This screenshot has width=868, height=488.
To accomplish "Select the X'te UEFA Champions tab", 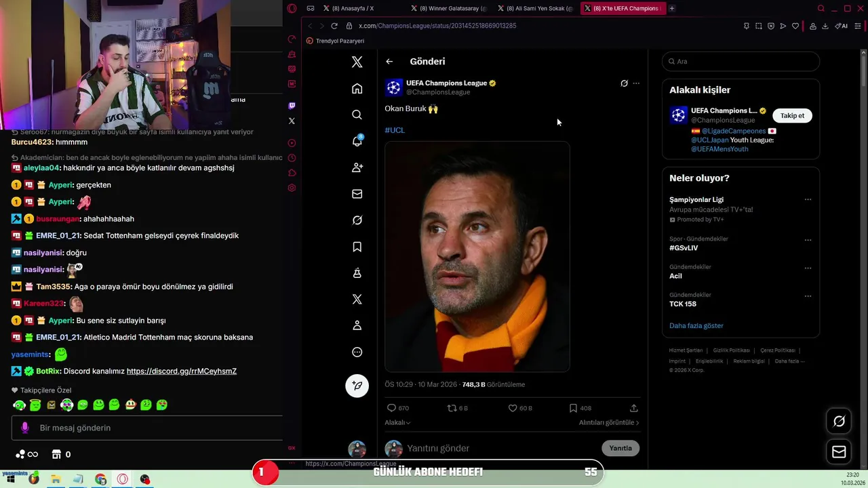I will [x=622, y=8].
